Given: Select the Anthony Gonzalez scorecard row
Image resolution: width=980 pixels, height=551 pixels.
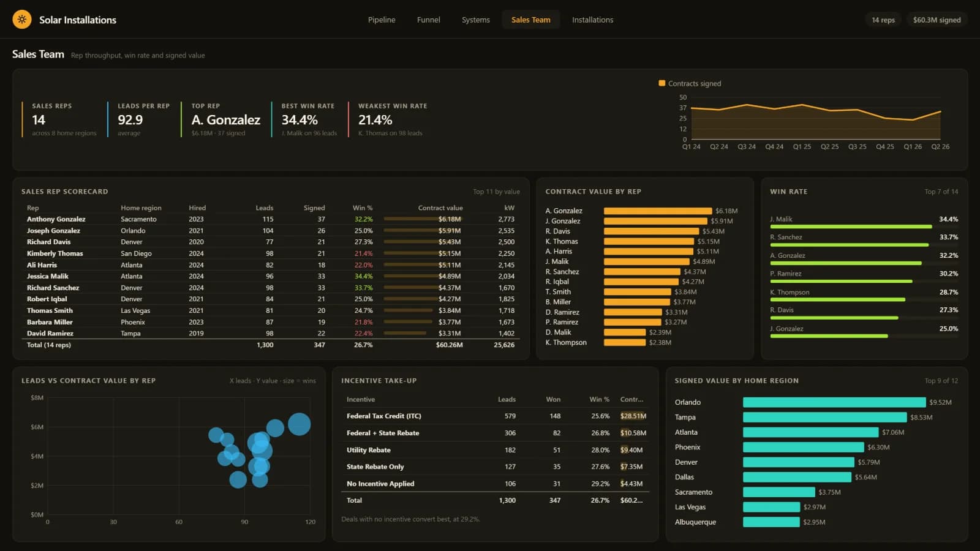Looking at the screenshot, I should [x=271, y=219].
